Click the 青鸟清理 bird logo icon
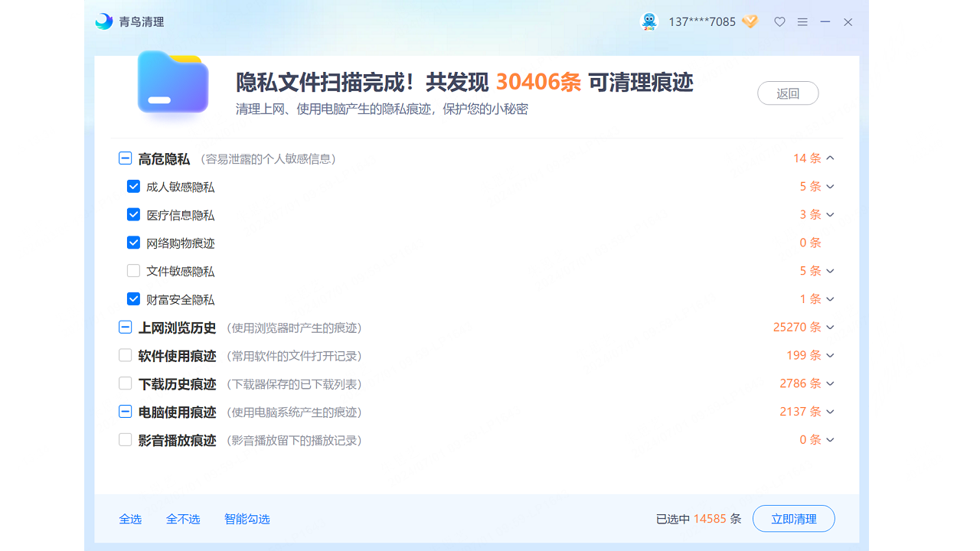980x551 pixels. 104,22
